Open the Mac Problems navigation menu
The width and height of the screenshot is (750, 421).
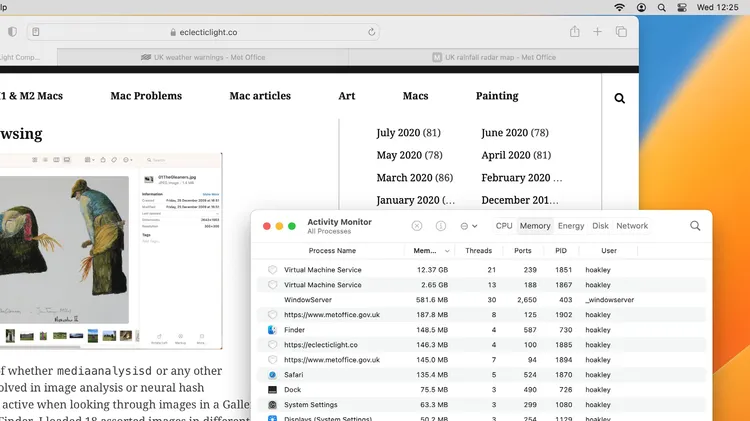click(x=146, y=96)
